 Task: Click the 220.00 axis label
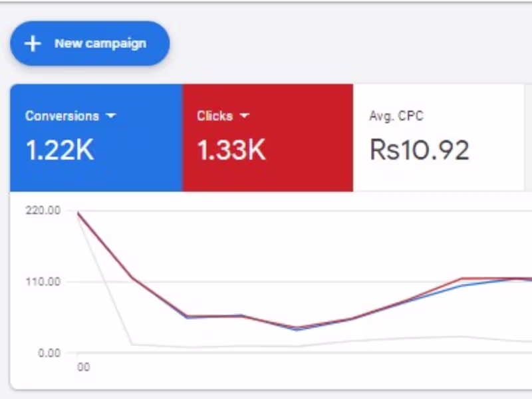click(x=43, y=210)
